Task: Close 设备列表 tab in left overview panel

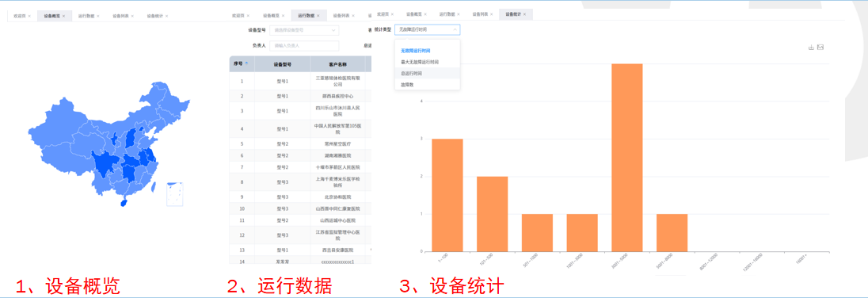Action: pyautogui.click(x=132, y=16)
